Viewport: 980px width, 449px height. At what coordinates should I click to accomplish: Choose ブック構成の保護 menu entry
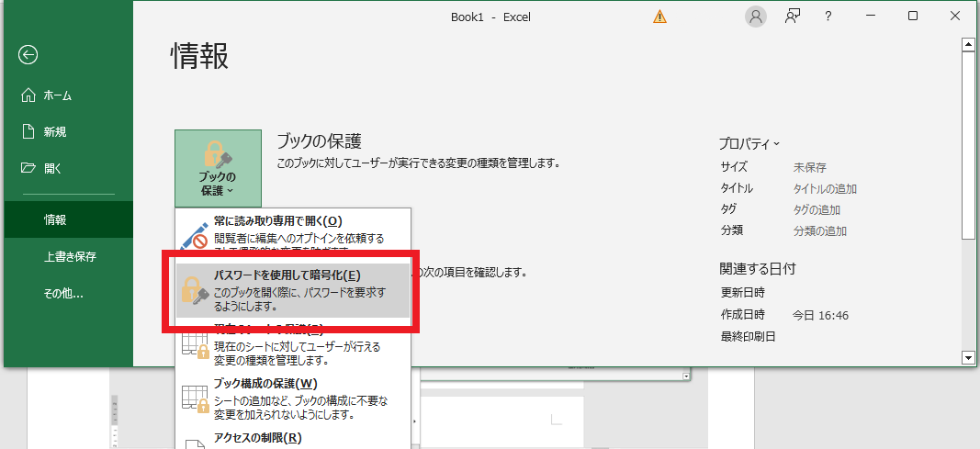[293, 399]
